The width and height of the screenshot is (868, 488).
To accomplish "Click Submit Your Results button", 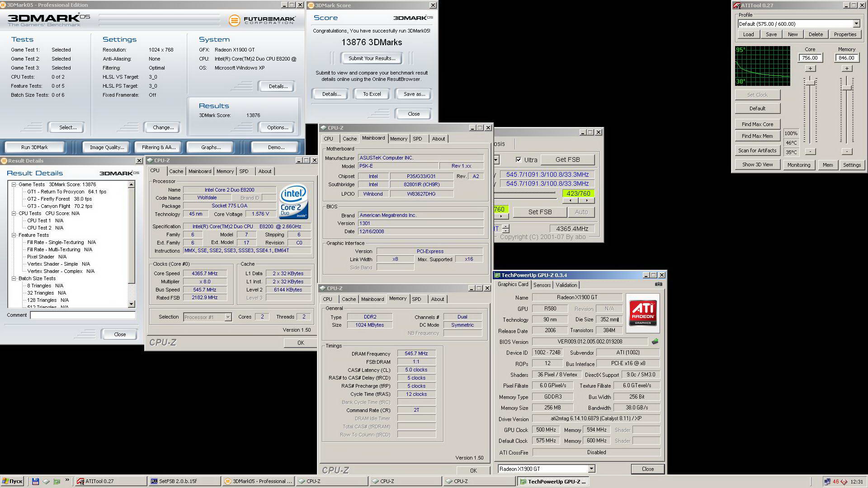I will (x=372, y=58).
